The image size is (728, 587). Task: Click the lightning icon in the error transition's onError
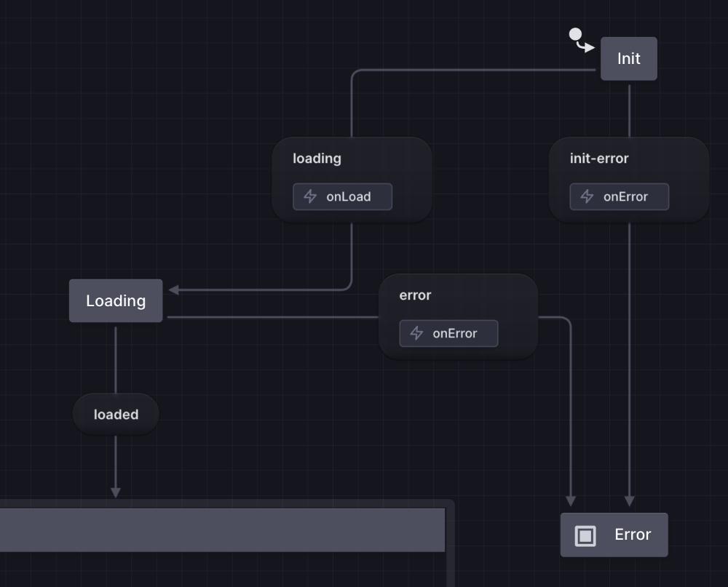pyautogui.click(x=416, y=333)
